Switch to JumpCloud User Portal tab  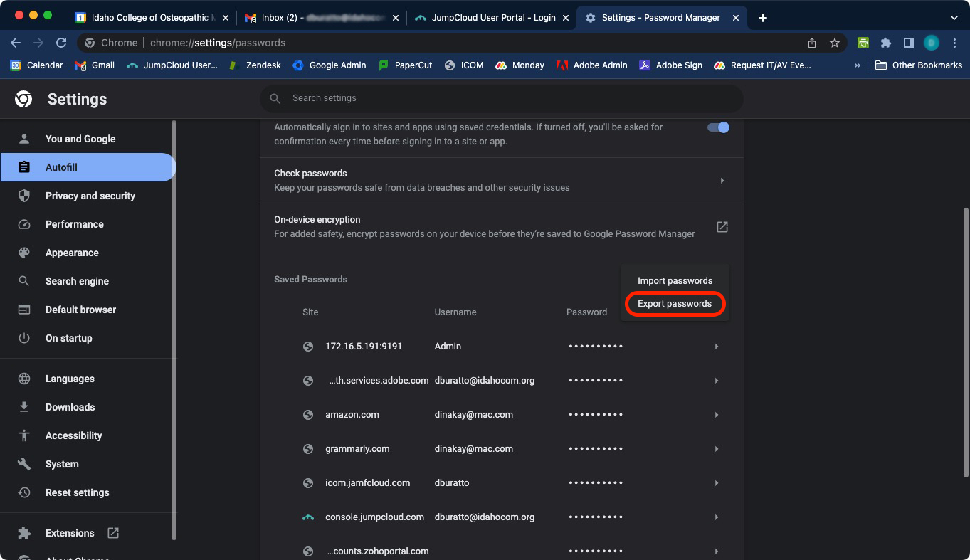pyautogui.click(x=490, y=18)
